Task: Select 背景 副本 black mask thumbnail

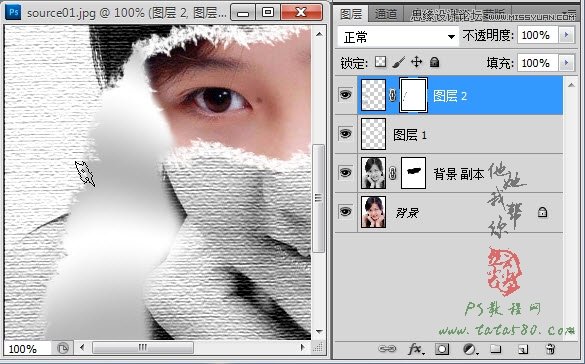Action: click(x=413, y=173)
